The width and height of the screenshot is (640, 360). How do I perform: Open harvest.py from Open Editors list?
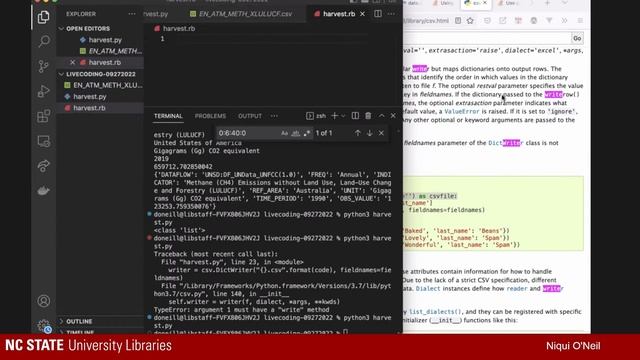pyautogui.click(x=105, y=40)
